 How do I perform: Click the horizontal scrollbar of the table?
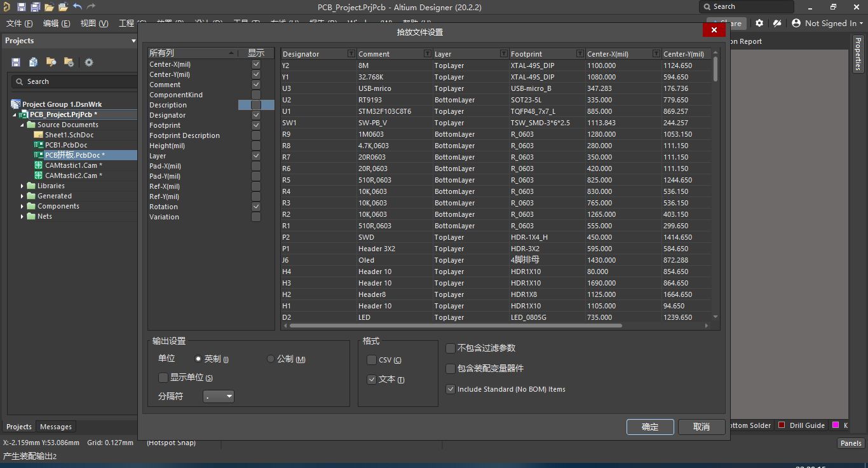point(455,326)
